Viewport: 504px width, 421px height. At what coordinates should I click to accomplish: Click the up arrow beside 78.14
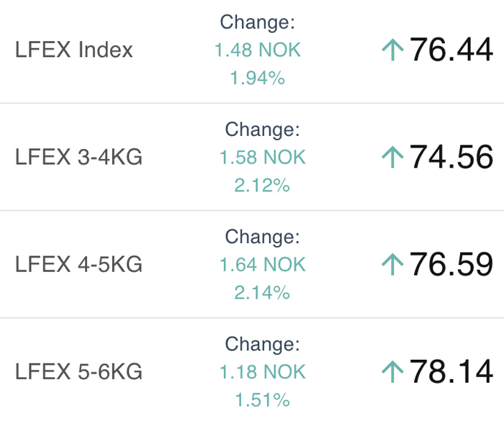click(392, 371)
